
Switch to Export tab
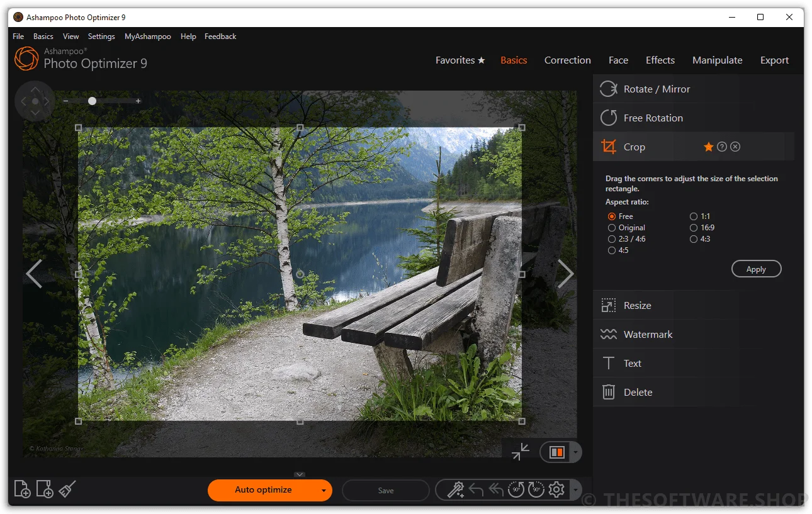(x=774, y=60)
